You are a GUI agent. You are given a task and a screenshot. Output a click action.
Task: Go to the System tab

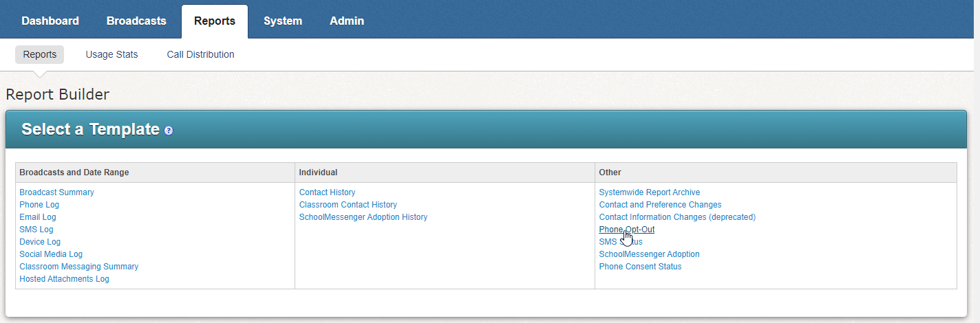[283, 21]
